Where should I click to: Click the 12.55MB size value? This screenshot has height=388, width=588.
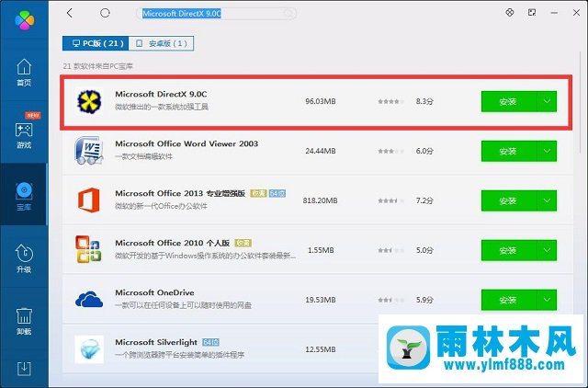[x=321, y=349]
